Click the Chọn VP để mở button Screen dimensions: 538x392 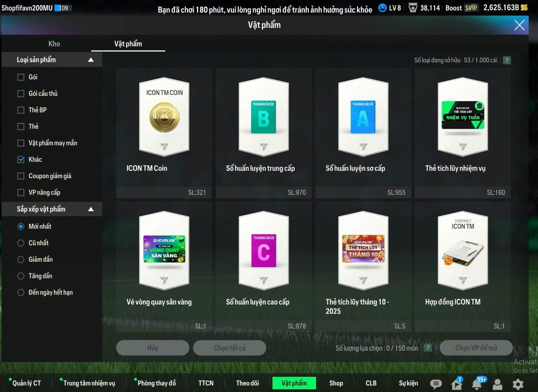coord(476,348)
